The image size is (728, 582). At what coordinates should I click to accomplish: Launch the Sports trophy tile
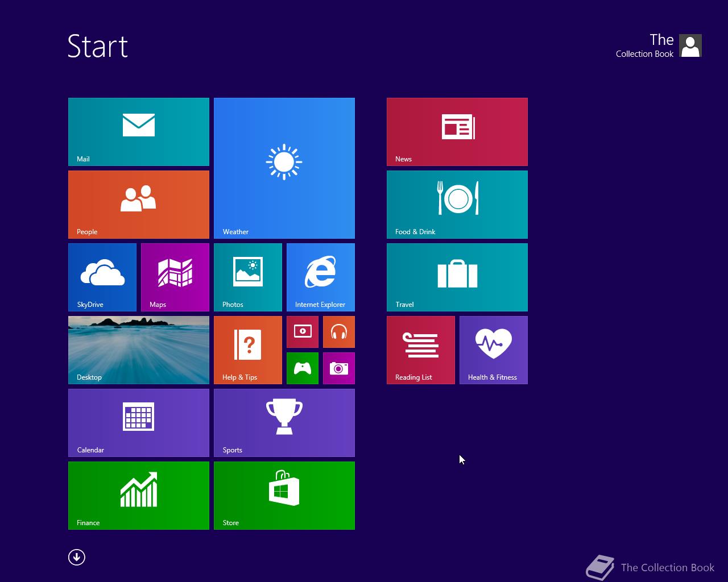(284, 423)
